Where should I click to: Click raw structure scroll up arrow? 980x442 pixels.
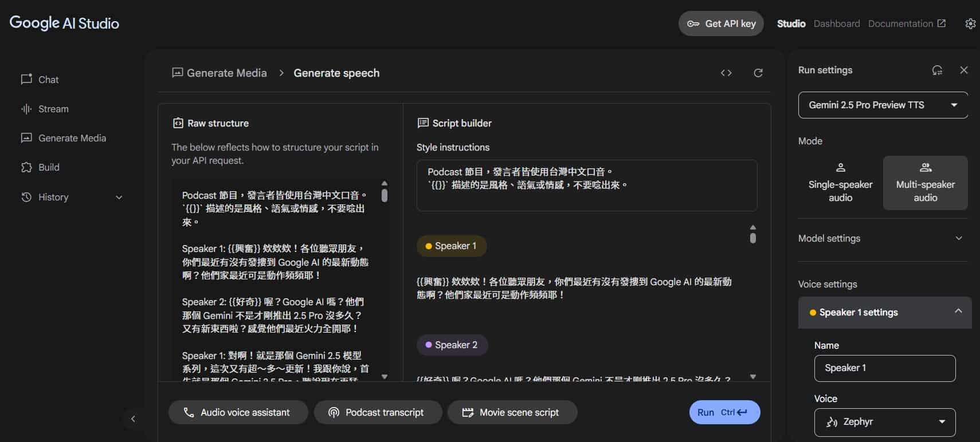pos(385,184)
